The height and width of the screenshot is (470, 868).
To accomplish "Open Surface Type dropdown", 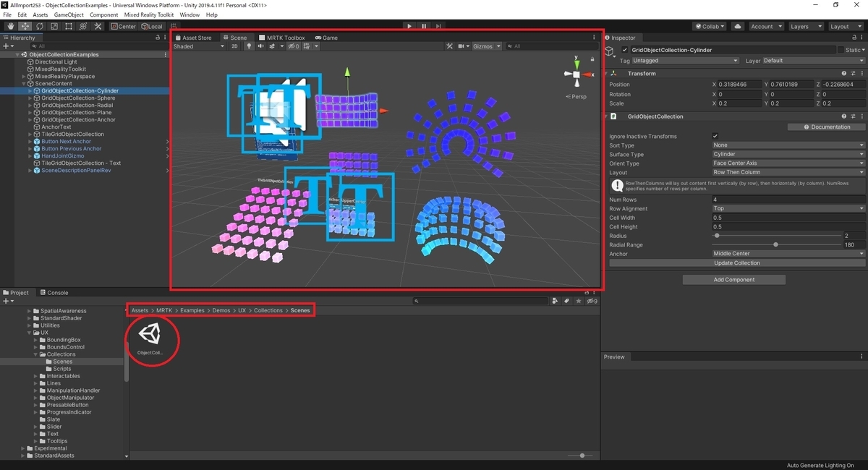I will coord(788,154).
